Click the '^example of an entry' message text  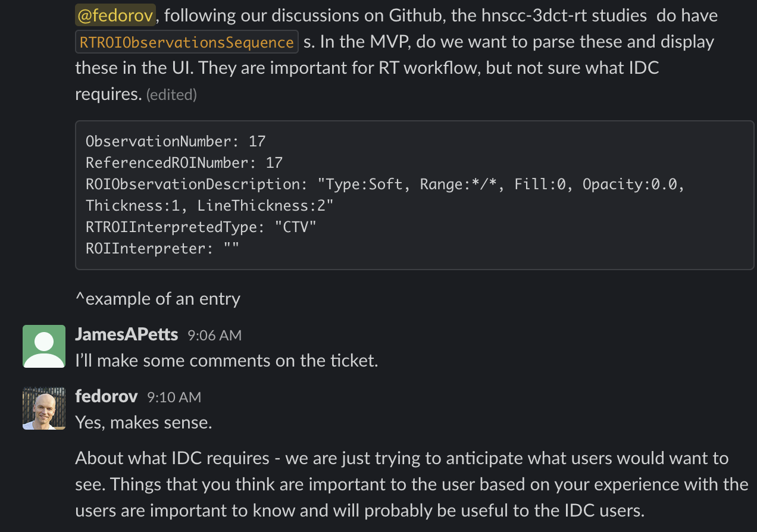coord(157,299)
